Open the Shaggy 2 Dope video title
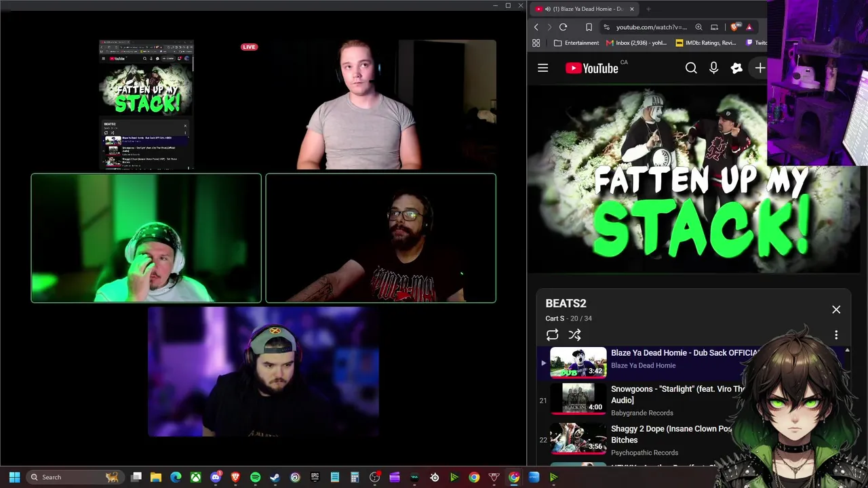Screen dimensions: 868x488 (671, 434)
